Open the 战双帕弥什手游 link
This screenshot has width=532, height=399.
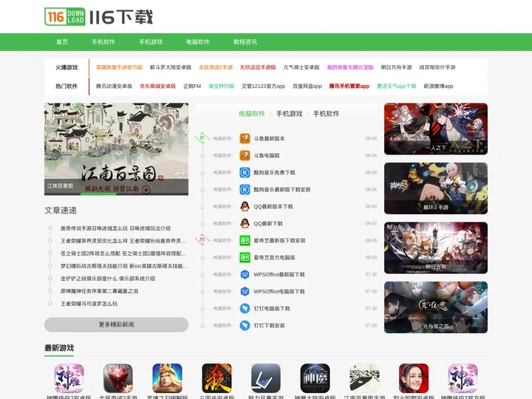tap(437, 67)
